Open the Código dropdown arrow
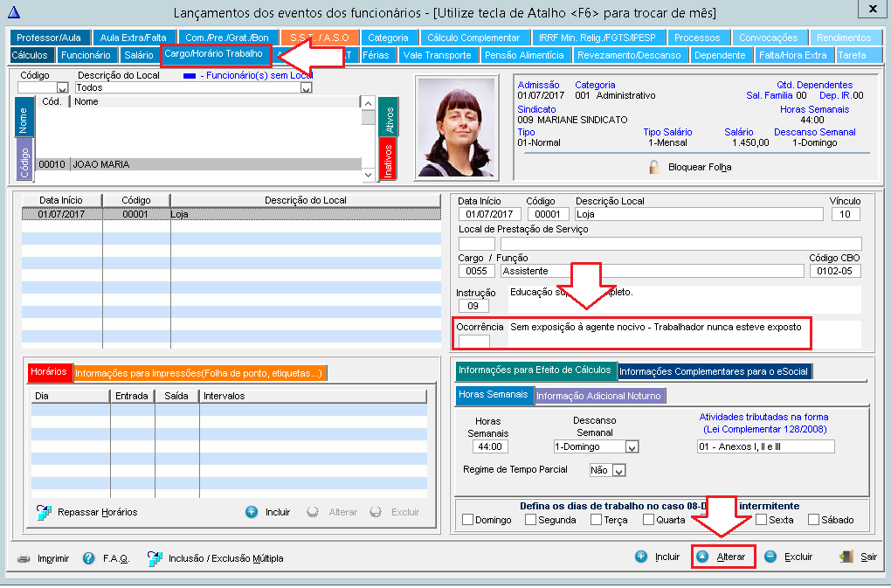 tap(63, 88)
